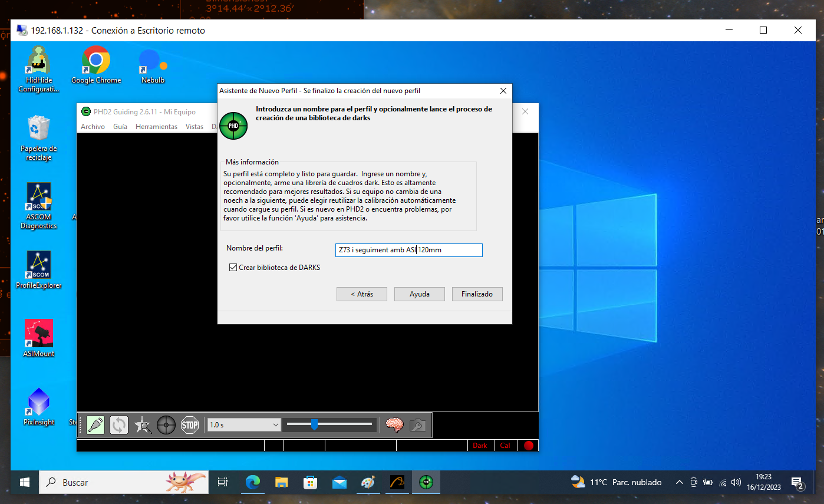
Task: Click the crosshair guide button
Action: (x=166, y=424)
